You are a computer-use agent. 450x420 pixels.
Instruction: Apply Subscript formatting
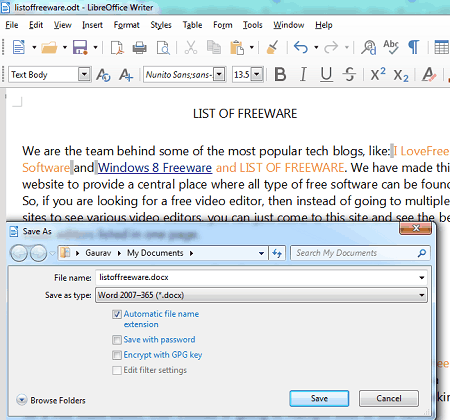pos(401,75)
